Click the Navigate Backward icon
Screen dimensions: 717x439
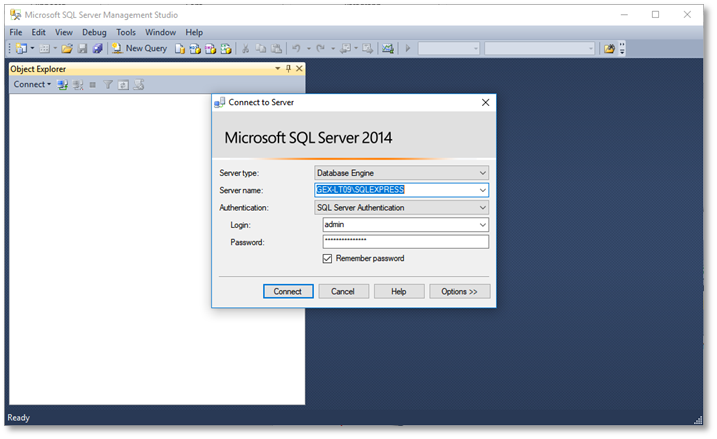(x=346, y=48)
